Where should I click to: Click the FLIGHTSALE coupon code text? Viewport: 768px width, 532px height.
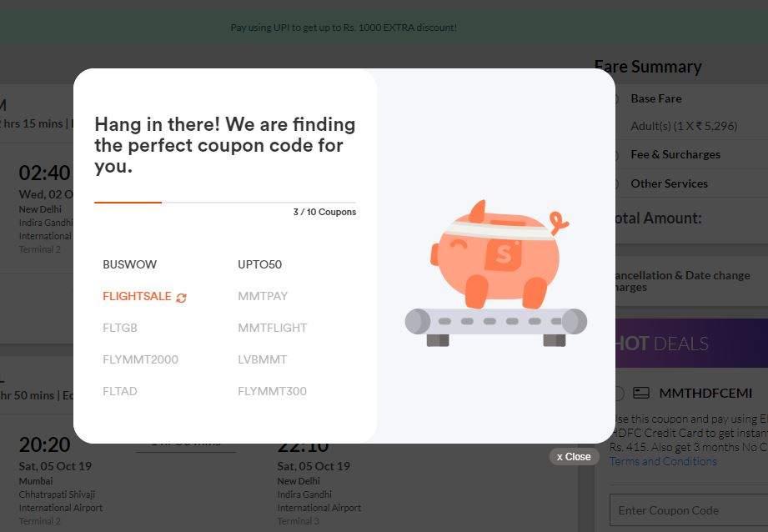tap(137, 296)
